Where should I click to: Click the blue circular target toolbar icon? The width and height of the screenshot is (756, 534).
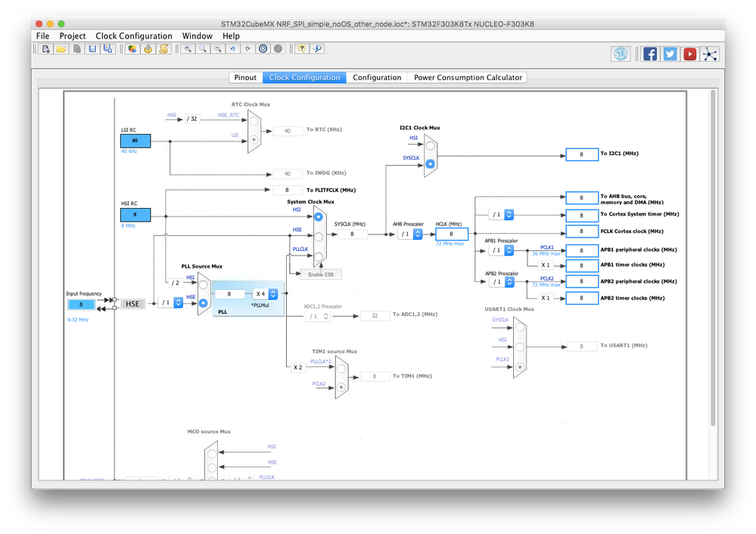tap(263, 48)
